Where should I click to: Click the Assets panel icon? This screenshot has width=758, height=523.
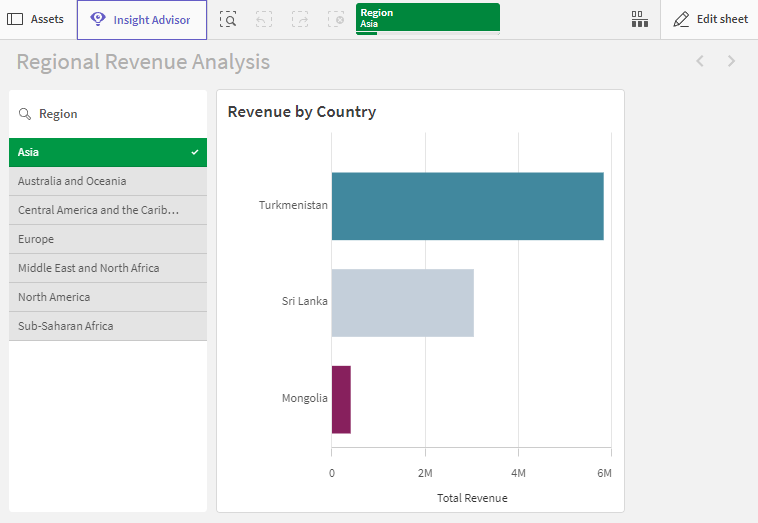[x=15, y=19]
